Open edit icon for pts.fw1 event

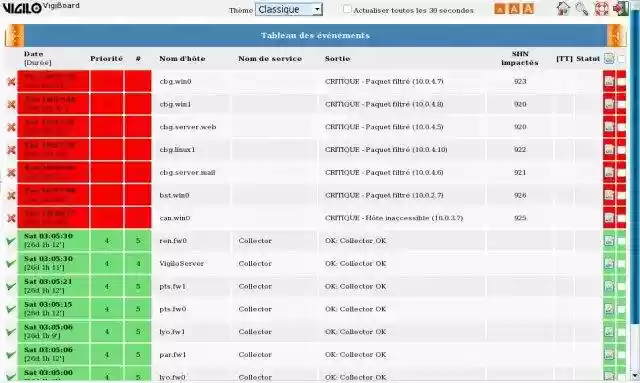pos(609,286)
